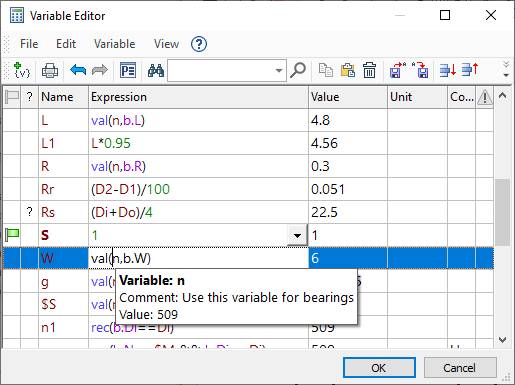Select the variable name L1
Screen dimensions: 515x385
click(48, 143)
